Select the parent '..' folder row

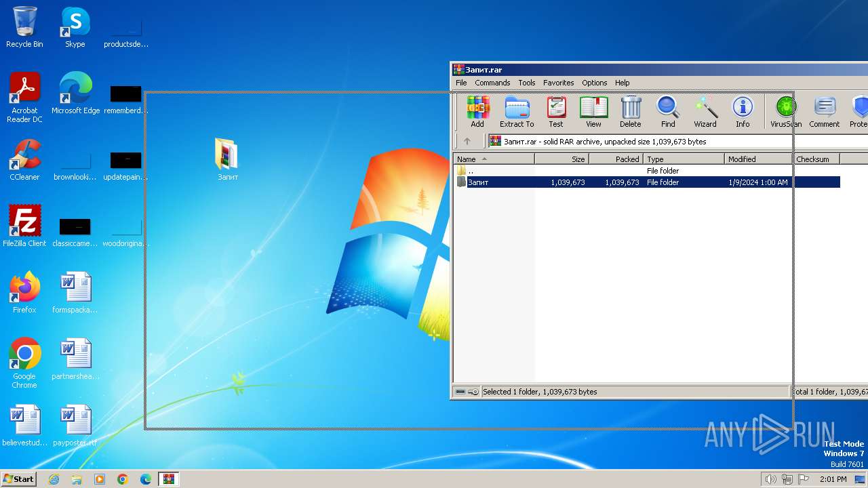(647, 171)
